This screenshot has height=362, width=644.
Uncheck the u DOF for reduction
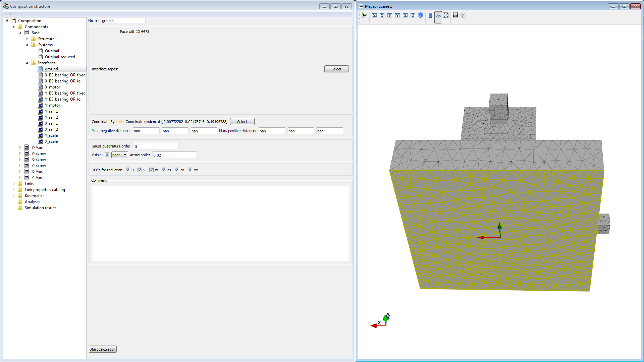pos(128,170)
